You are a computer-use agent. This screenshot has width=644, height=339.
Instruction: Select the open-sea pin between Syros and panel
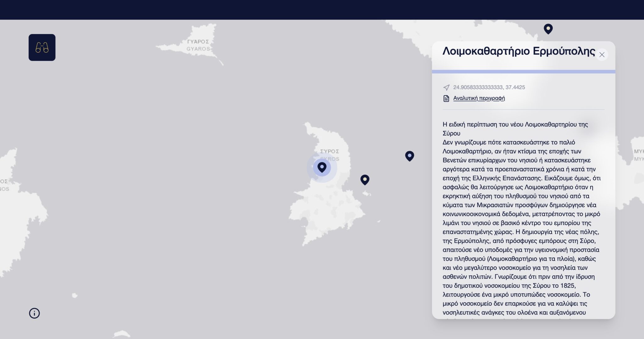click(x=409, y=155)
